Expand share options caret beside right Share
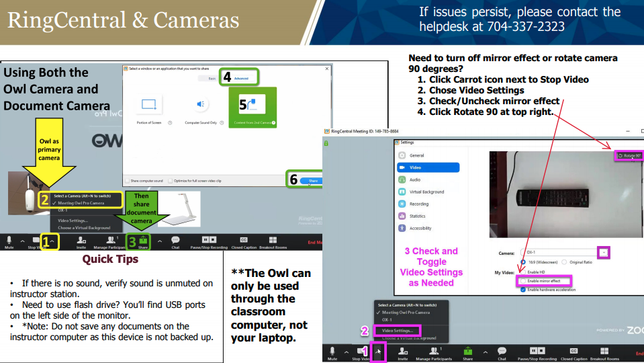644x363 pixels. (485, 352)
